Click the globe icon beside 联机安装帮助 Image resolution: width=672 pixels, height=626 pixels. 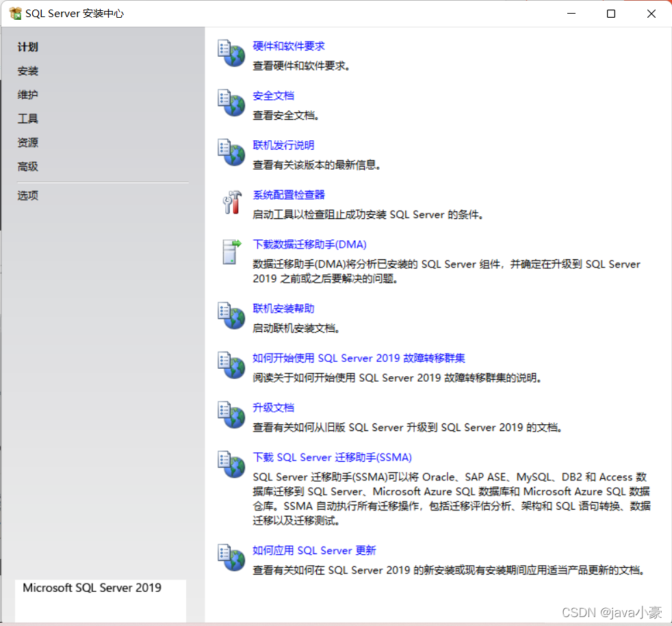(231, 316)
